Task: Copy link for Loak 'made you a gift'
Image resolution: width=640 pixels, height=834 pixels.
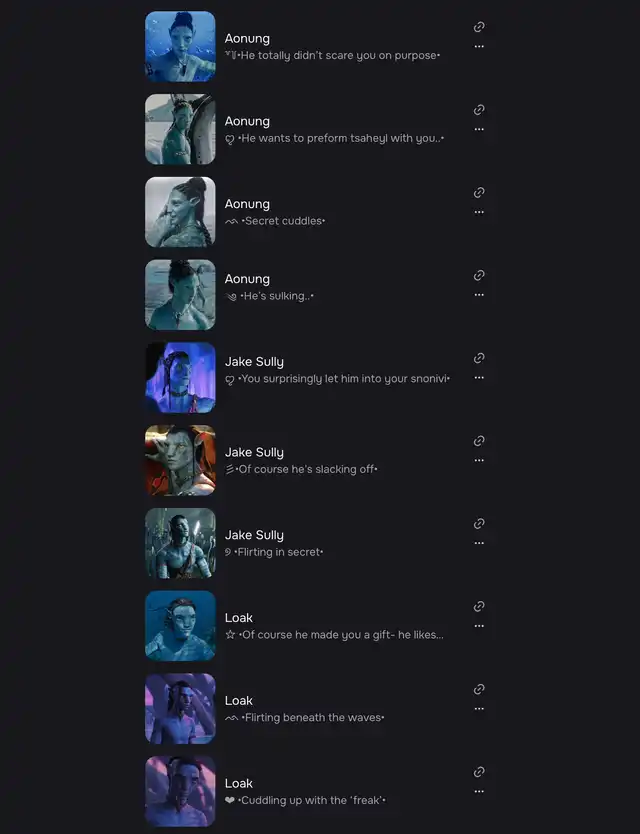Action: tap(479, 606)
